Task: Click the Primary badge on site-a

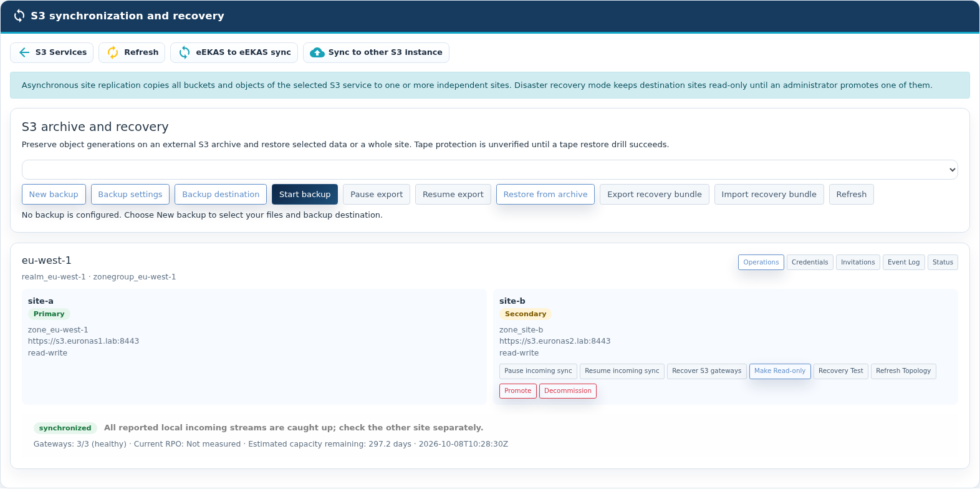Action: 49,314
